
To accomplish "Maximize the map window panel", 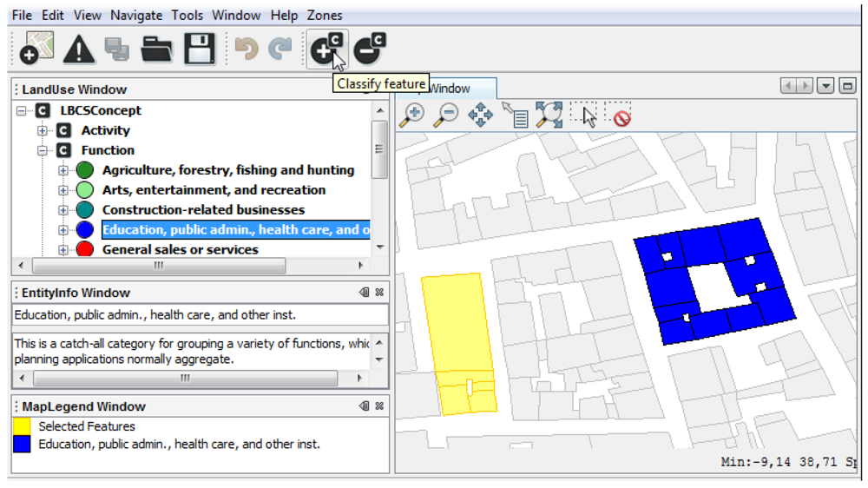I will tap(847, 86).
